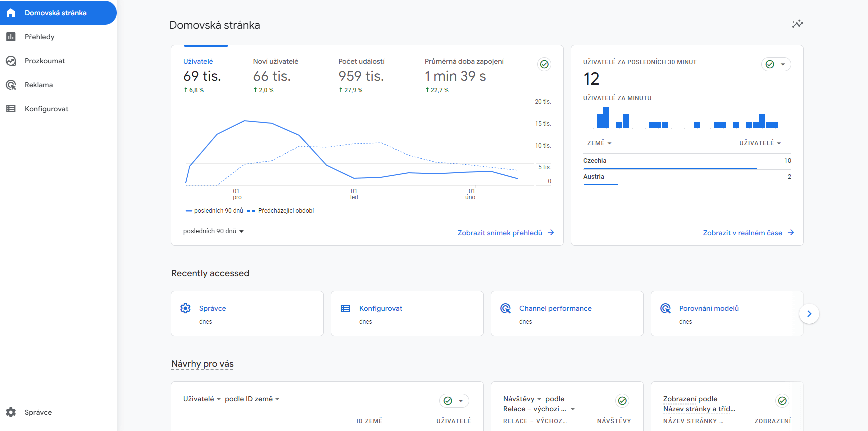Click the check icon on the Zobrazení podle card
Viewport: 868px width, 431px height.
(x=782, y=401)
